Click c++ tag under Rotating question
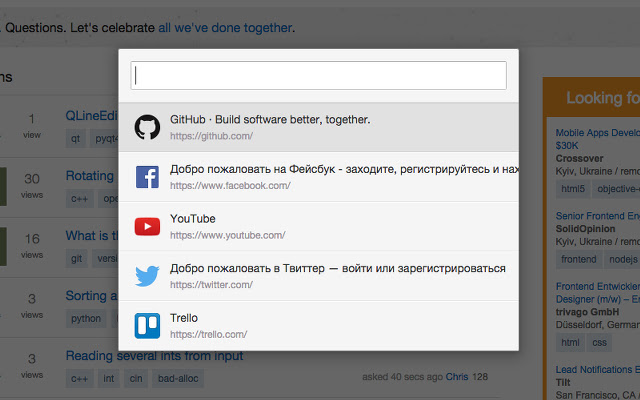Image resolution: width=640 pixels, height=400 pixels. pos(80,199)
